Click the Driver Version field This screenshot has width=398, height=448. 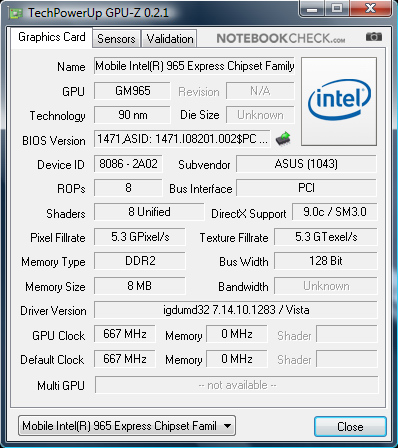pos(236,310)
